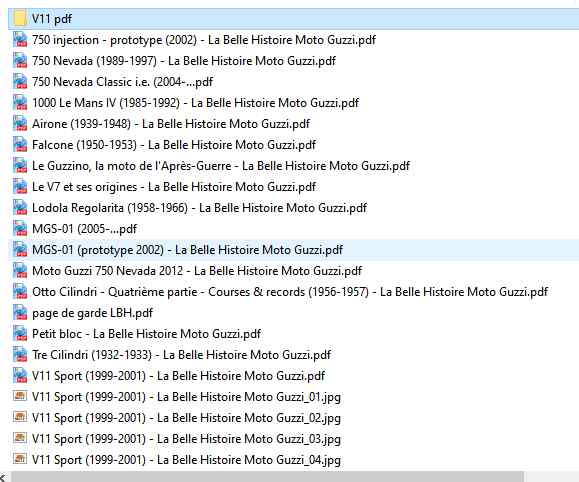Select filename ending 'Moto Guzzi_02.jpg'
This screenshot has width=579, height=482.
(186, 419)
